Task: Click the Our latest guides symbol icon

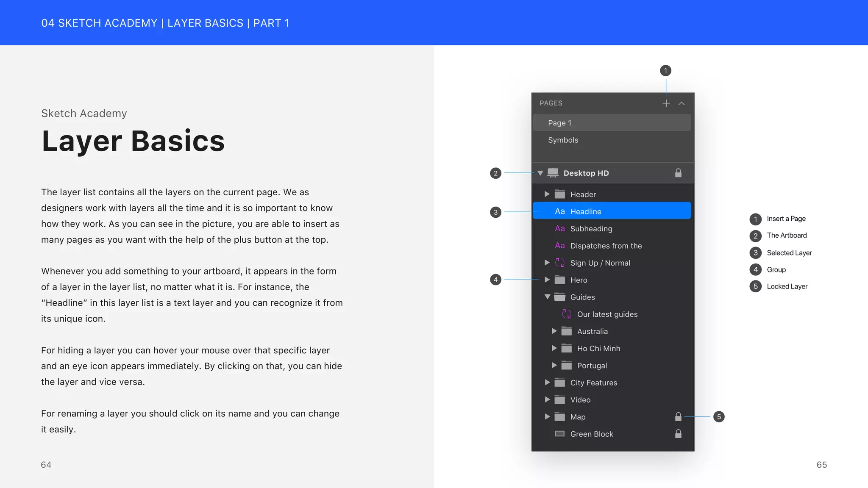Action: pyautogui.click(x=566, y=314)
